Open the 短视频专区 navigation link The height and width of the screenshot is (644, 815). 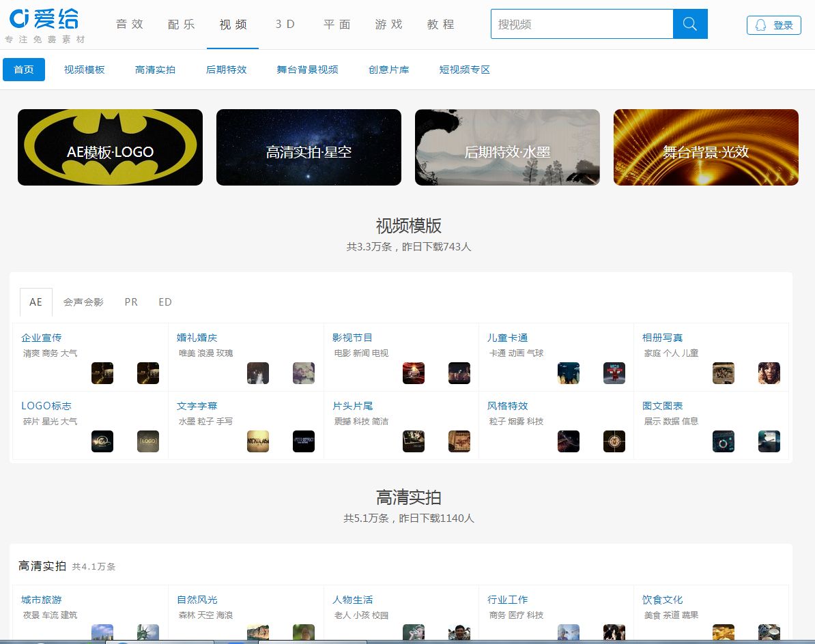[465, 70]
